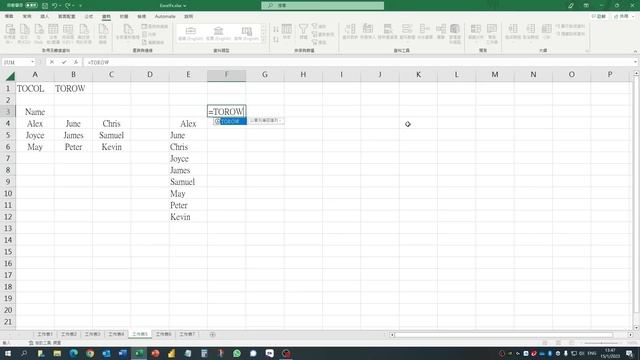Import data from Table/Range
Image resolution: width=640 pixels, height=360 pixels.
(x=53, y=33)
